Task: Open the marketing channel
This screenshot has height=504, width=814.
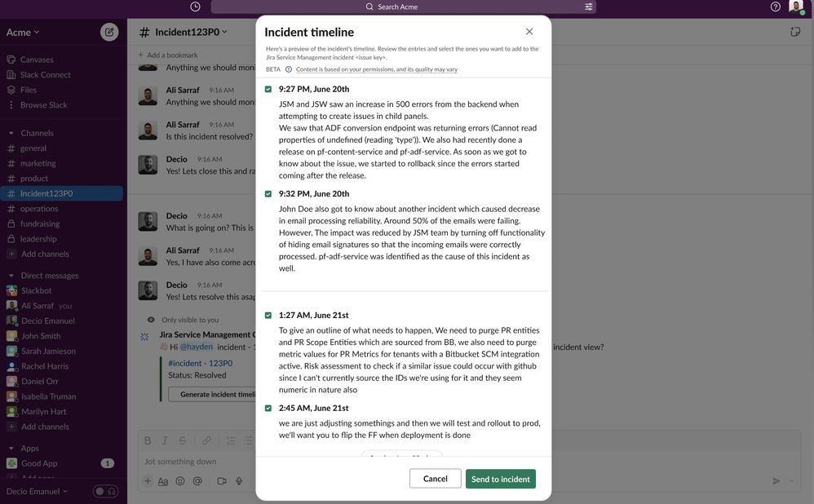Action: click(38, 163)
